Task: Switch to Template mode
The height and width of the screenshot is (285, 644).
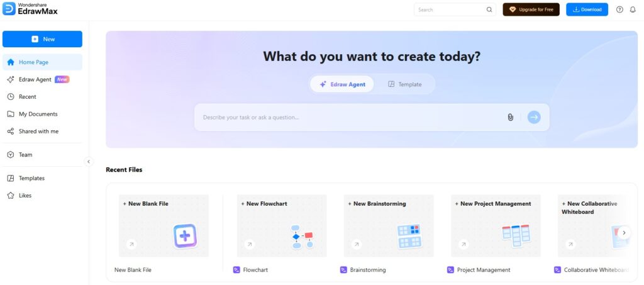Action: click(404, 84)
